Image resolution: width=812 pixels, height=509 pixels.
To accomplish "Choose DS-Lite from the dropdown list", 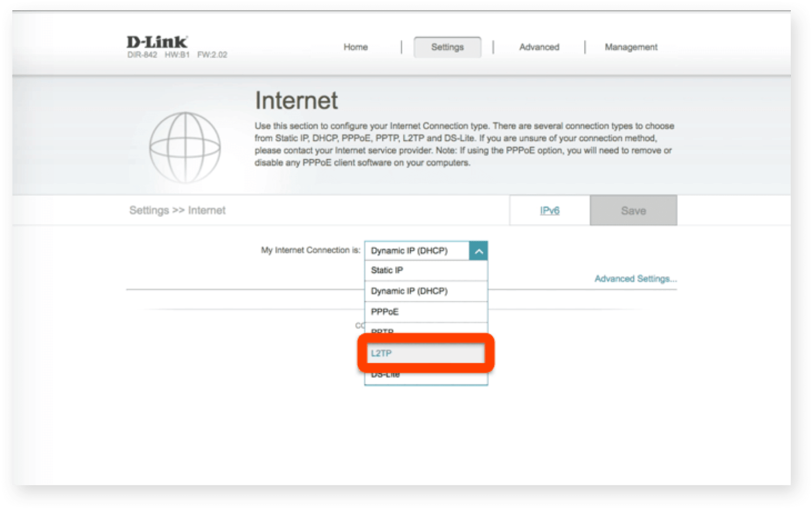I will [425, 376].
